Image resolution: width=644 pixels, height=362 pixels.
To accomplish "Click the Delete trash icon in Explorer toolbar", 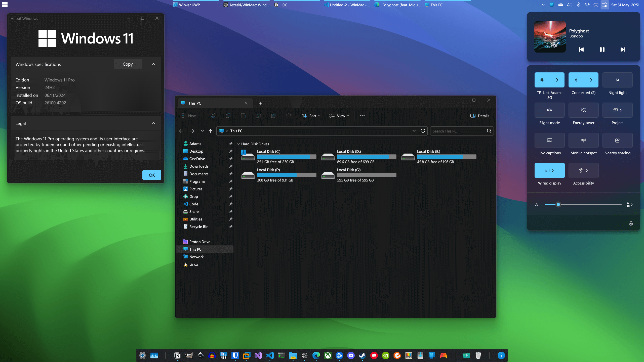I will click(x=288, y=116).
